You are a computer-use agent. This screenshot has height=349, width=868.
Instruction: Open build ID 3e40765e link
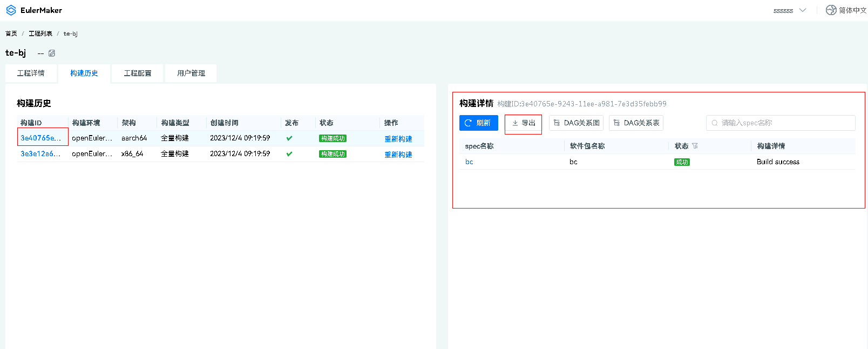[x=40, y=138]
